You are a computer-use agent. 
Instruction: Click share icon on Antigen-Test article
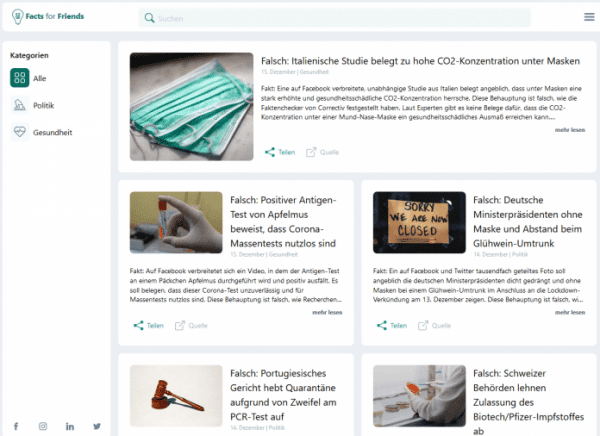[138, 325]
